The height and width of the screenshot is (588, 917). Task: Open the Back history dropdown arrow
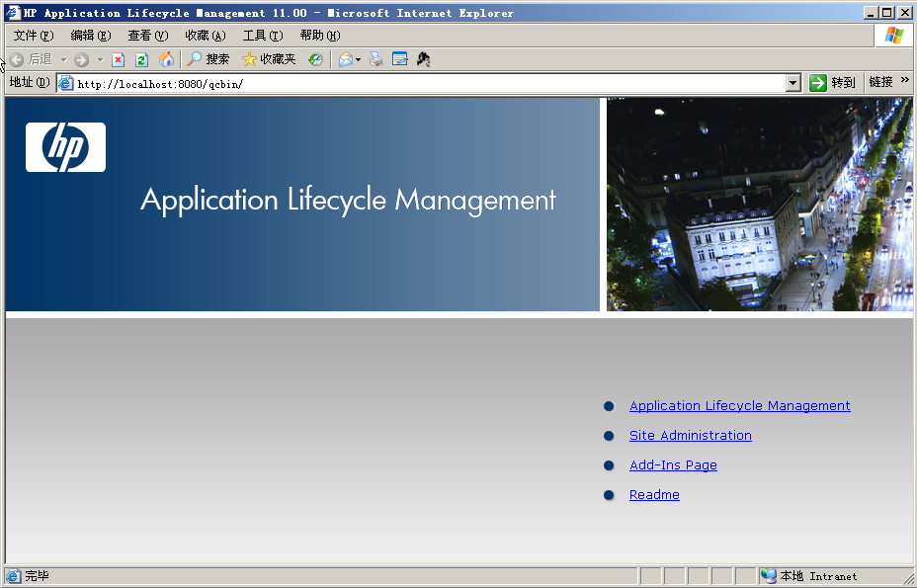(x=64, y=59)
